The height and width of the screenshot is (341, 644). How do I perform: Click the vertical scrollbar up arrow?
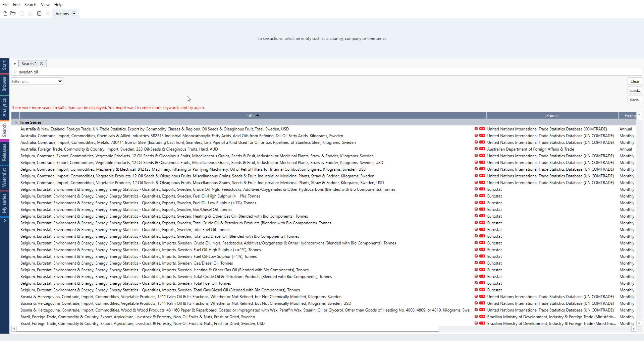pos(639,114)
